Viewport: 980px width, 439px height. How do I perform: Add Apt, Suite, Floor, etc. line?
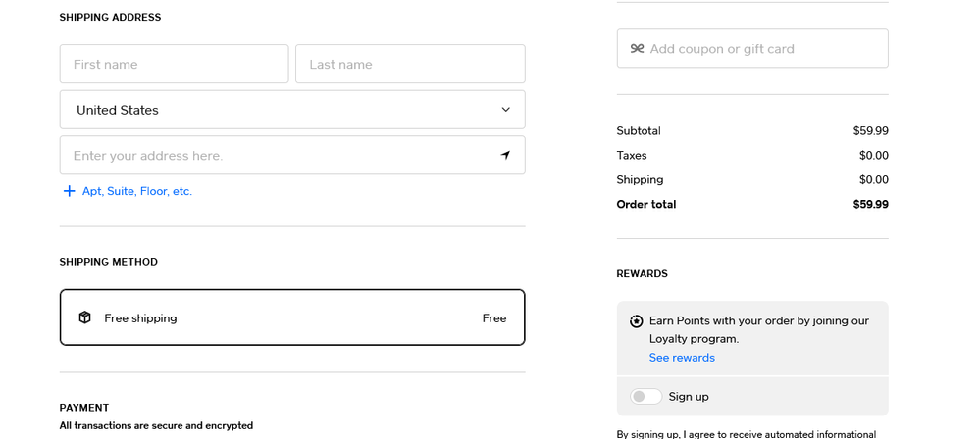pyautogui.click(x=137, y=191)
